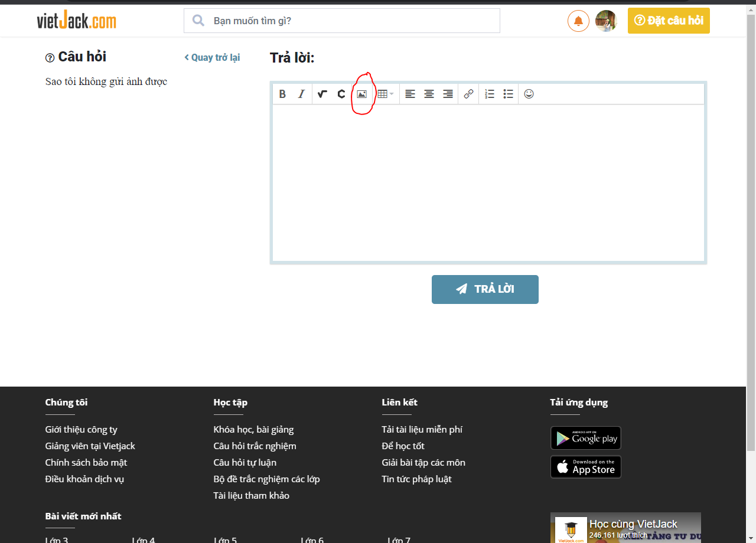Insert a numbered list
756x543 pixels.
(x=489, y=94)
